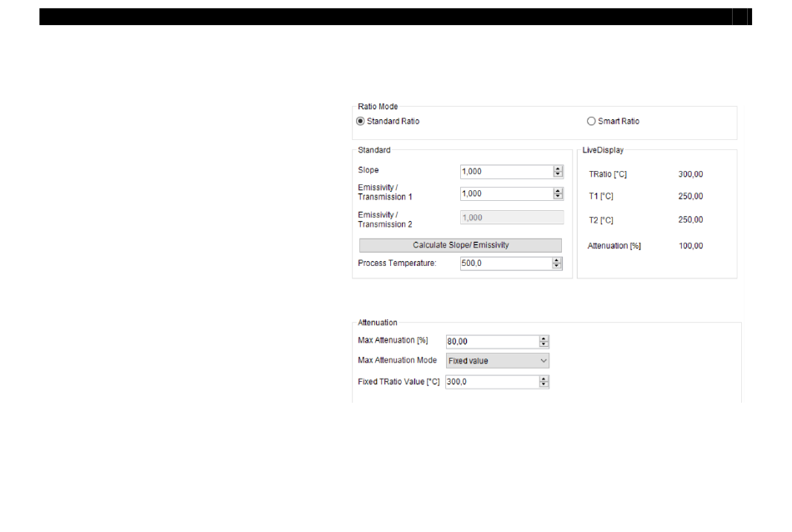The image size is (792, 532).
Task: Increase Process Temperature with up arrow
Action: coord(557,260)
